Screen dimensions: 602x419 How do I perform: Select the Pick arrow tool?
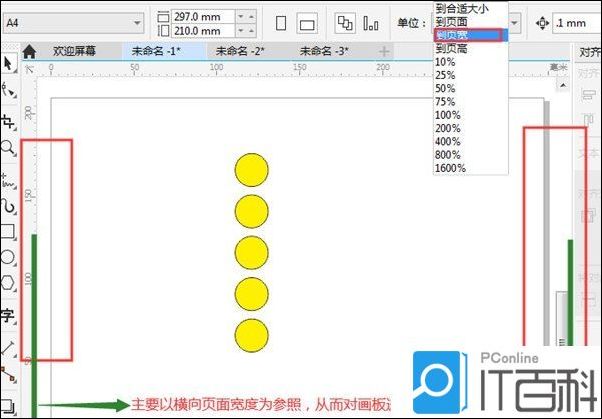point(8,63)
